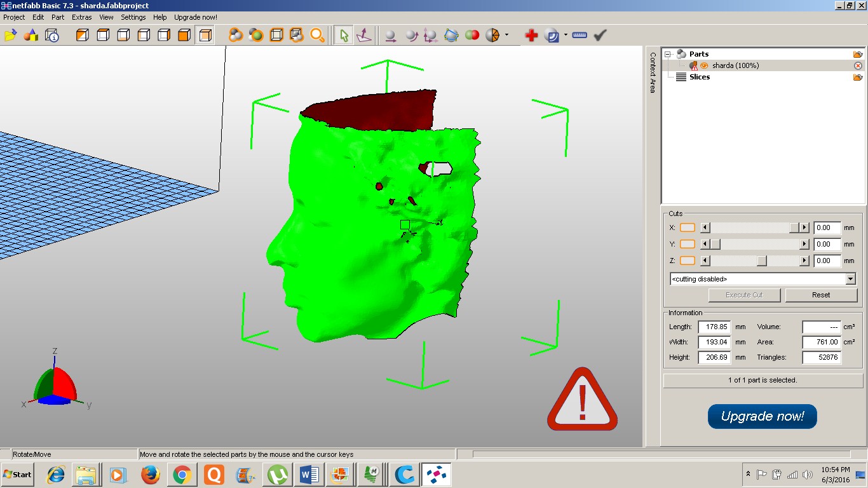Open a project file with the folder icon

tap(10, 36)
